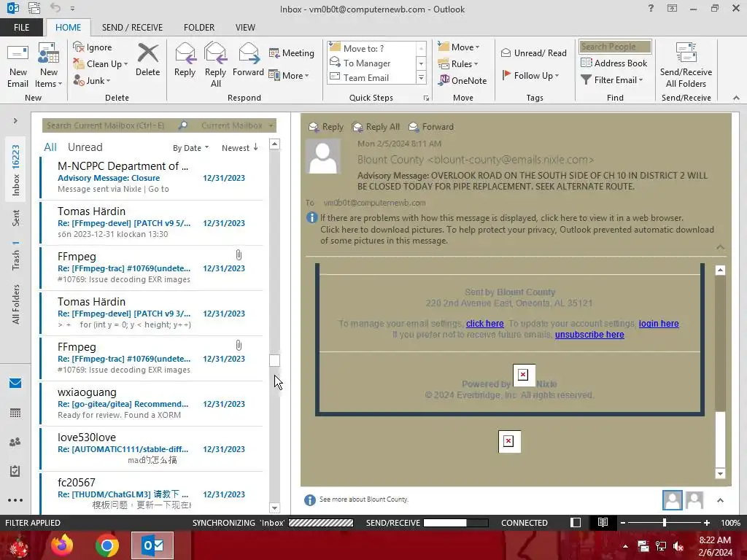Create a New Email

coord(18,66)
